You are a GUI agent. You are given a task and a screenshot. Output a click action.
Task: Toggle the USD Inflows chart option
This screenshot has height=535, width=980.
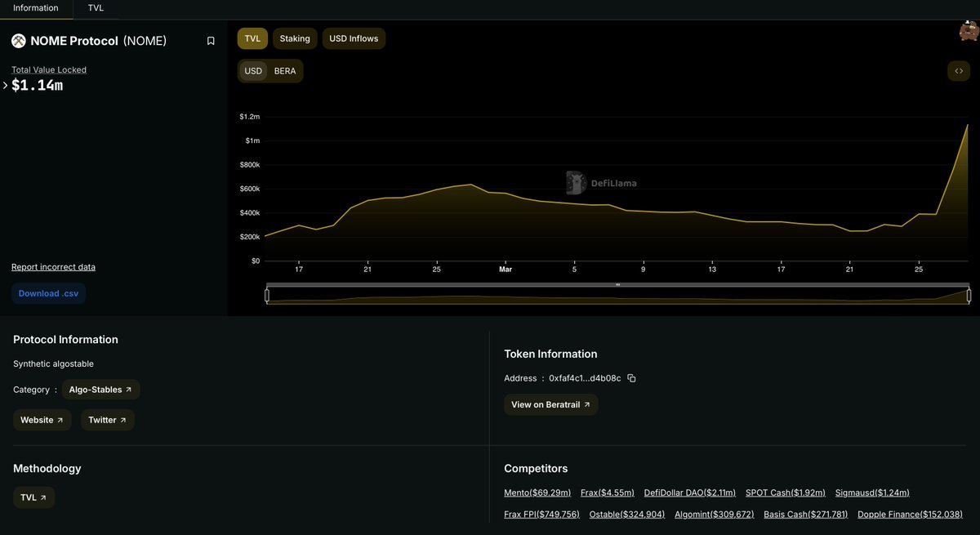pyautogui.click(x=354, y=38)
